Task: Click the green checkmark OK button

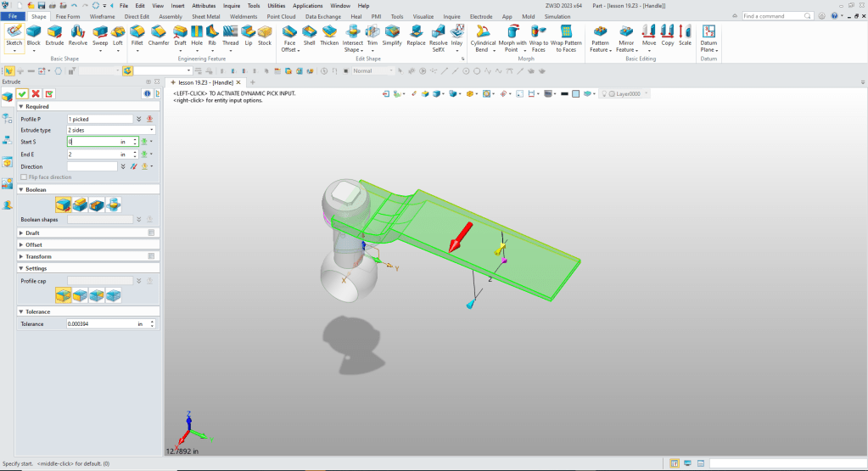Action: coord(22,93)
